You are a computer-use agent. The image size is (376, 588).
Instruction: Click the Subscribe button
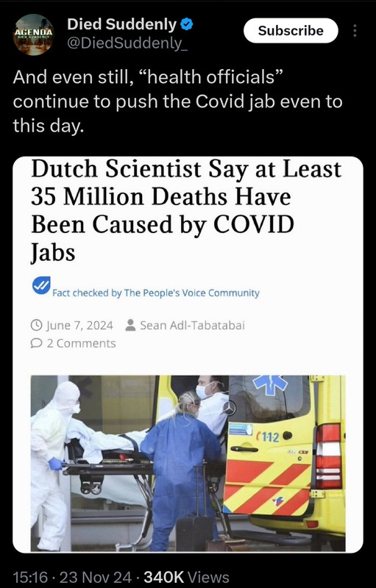[x=291, y=30]
